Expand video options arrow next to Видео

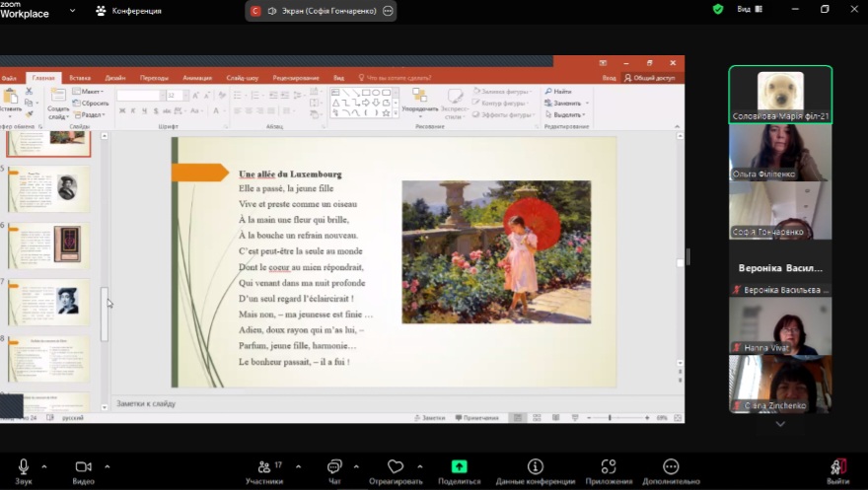[108, 466]
